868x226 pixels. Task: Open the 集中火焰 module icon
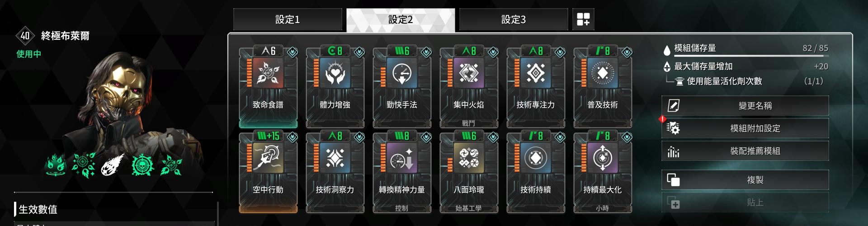coord(468,73)
